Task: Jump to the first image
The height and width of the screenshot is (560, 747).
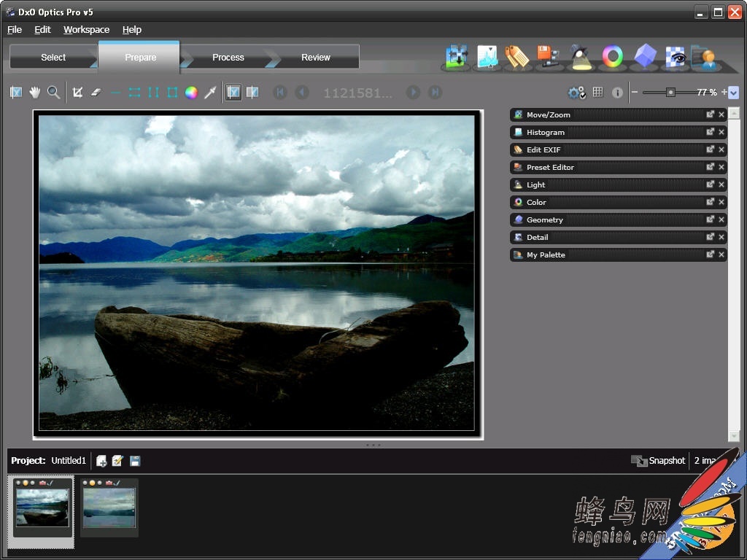Action: [280, 93]
